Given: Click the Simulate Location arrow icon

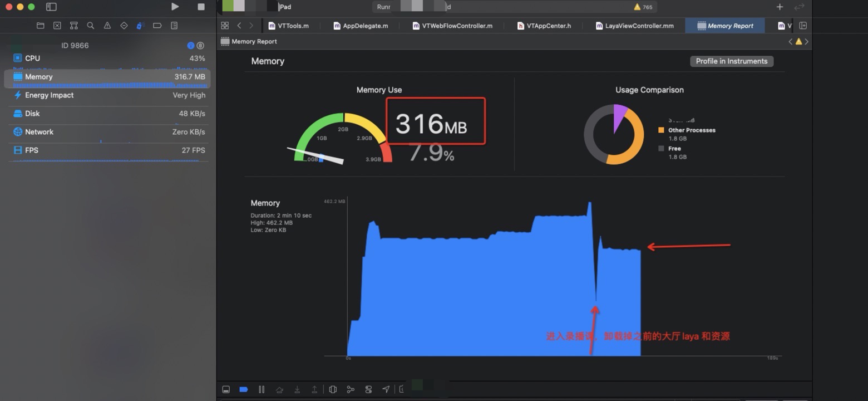Looking at the screenshot, I should click(x=386, y=389).
